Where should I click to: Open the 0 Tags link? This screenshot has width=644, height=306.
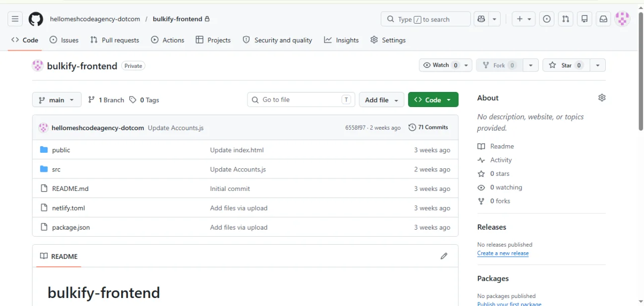coord(144,100)
